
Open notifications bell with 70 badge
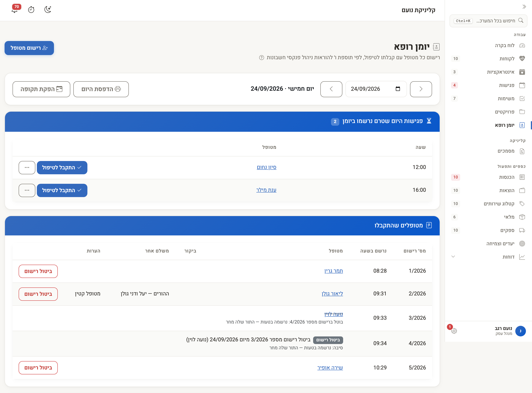pos(15,9)
